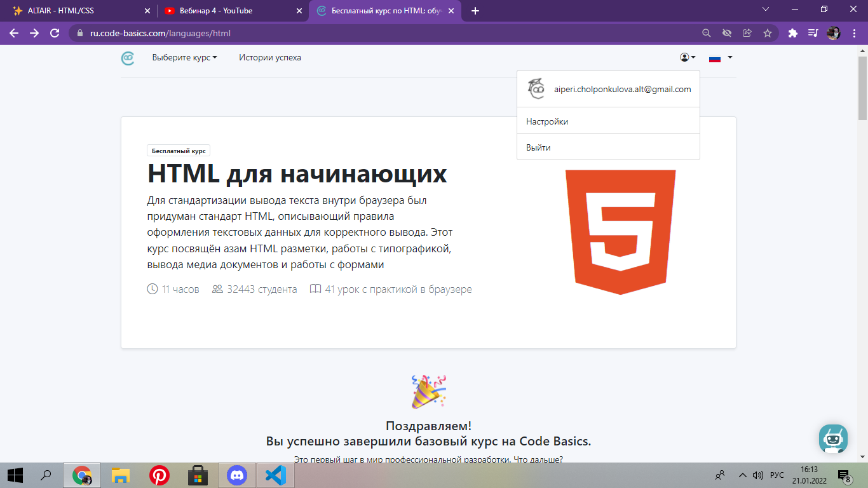Launch Visual Studio Code from the taskbar
868x488 pixels.
click(276, 475)
